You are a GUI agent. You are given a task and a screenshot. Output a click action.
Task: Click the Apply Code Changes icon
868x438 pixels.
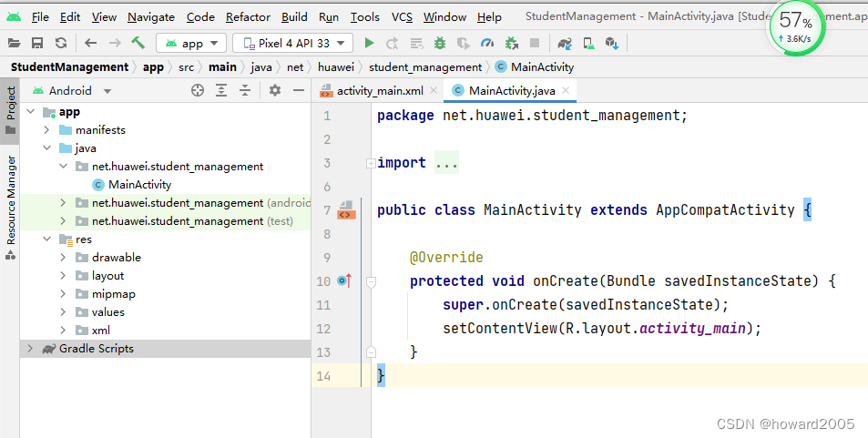click(416, 43)
